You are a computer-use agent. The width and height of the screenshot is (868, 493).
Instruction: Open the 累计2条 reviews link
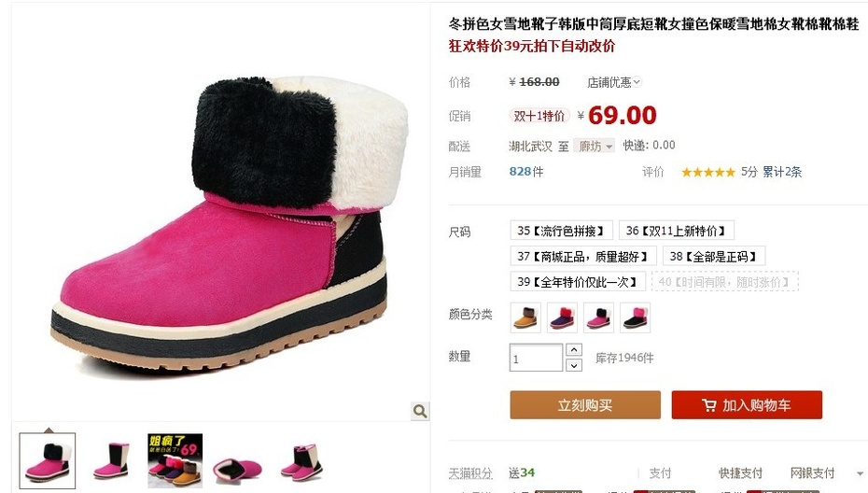(782, 172)
